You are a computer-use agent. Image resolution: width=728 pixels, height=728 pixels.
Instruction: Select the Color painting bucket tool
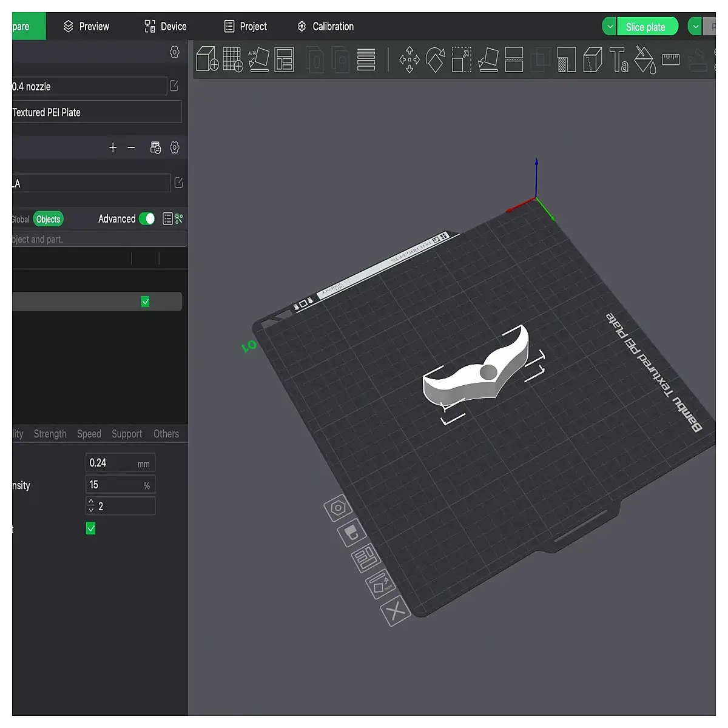click(645, 60)
